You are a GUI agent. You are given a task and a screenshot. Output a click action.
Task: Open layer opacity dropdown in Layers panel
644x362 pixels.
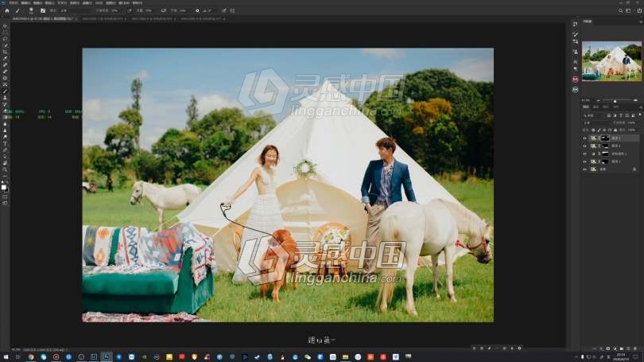pyautogui.click(x=632, y=123)
